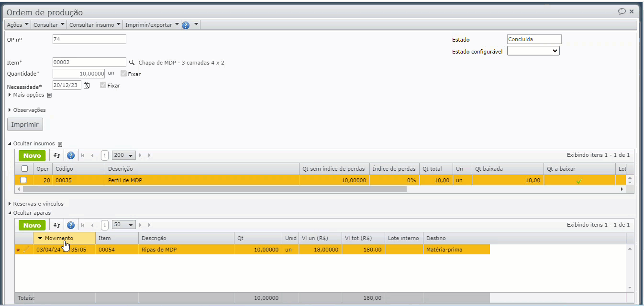Viewport: 644px width, 306px height.
Task: Click the Perfil de MDP description cell
Action: (202, 180)
